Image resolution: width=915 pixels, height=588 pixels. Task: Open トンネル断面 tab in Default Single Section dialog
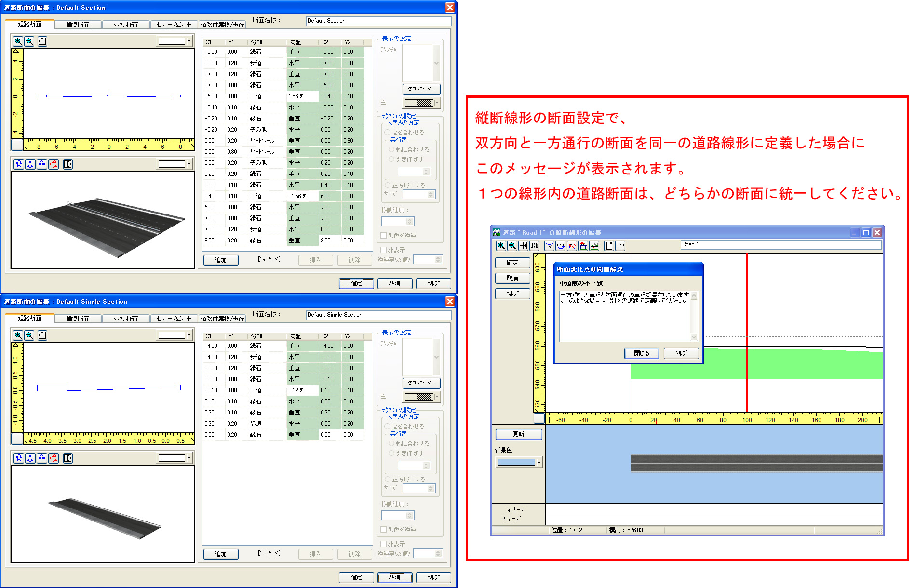pos(126,319)
